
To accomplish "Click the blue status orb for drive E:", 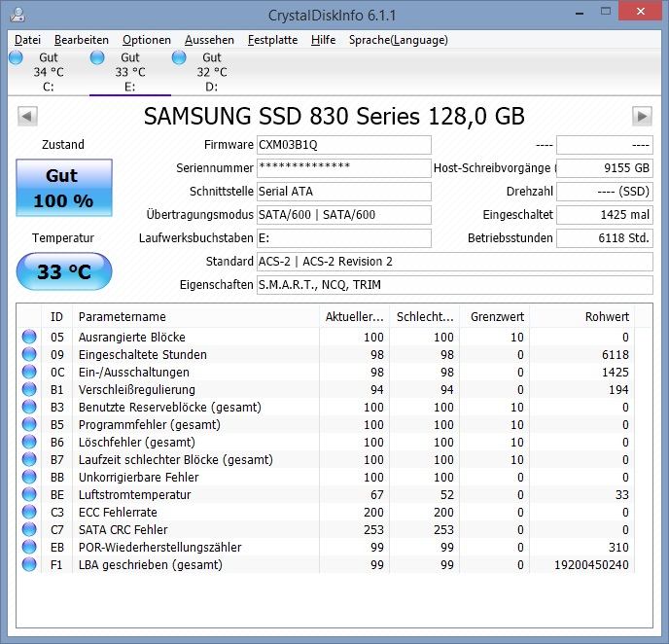I will 97,57.
